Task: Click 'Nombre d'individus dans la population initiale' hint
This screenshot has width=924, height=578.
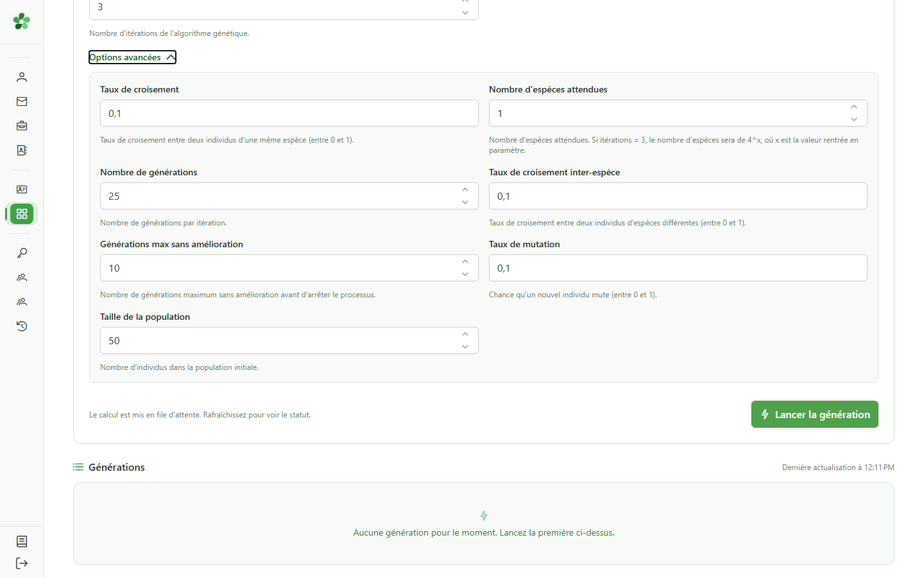Action: 179,367
